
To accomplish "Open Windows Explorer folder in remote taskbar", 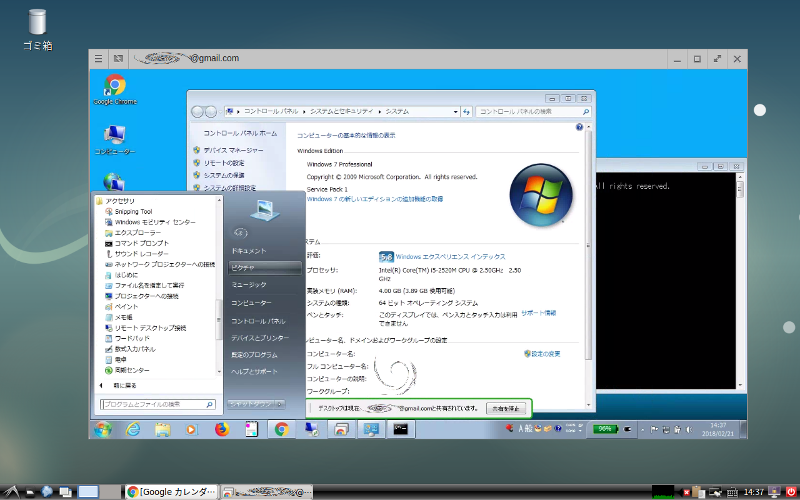I will 162,430.
